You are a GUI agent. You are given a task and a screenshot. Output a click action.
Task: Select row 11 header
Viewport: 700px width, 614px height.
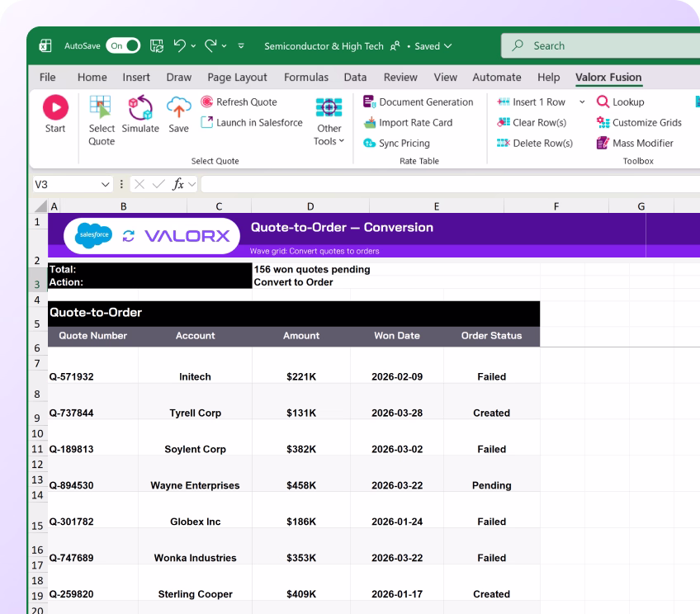pos(37,449)
